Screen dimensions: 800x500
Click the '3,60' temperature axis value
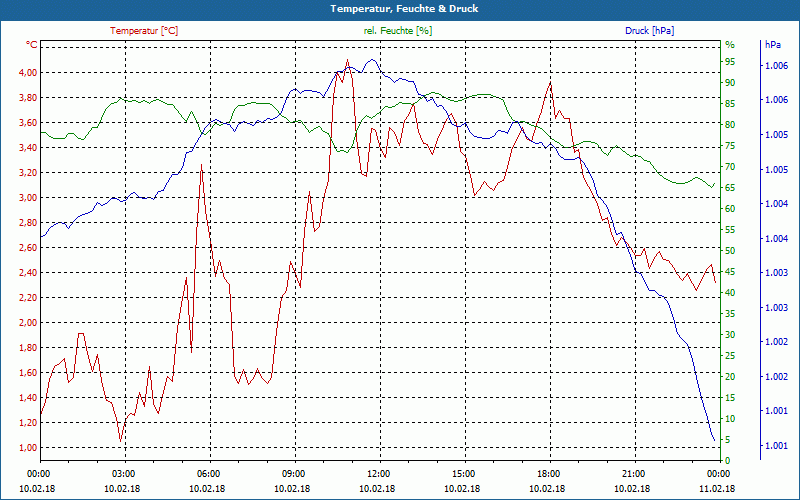[29, 122]
